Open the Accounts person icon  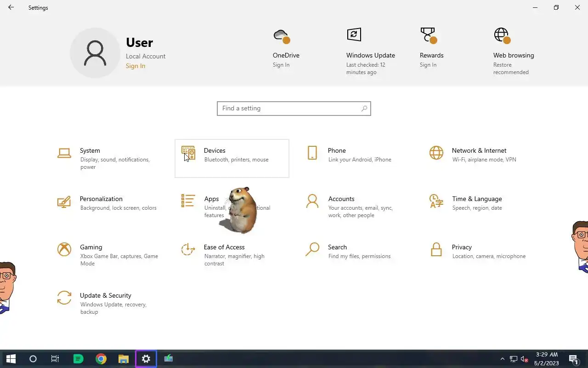(x=312, y=201)
